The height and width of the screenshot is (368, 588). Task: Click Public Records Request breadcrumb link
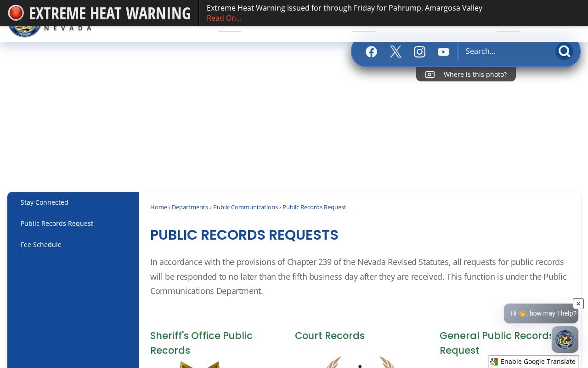(314, 207)
